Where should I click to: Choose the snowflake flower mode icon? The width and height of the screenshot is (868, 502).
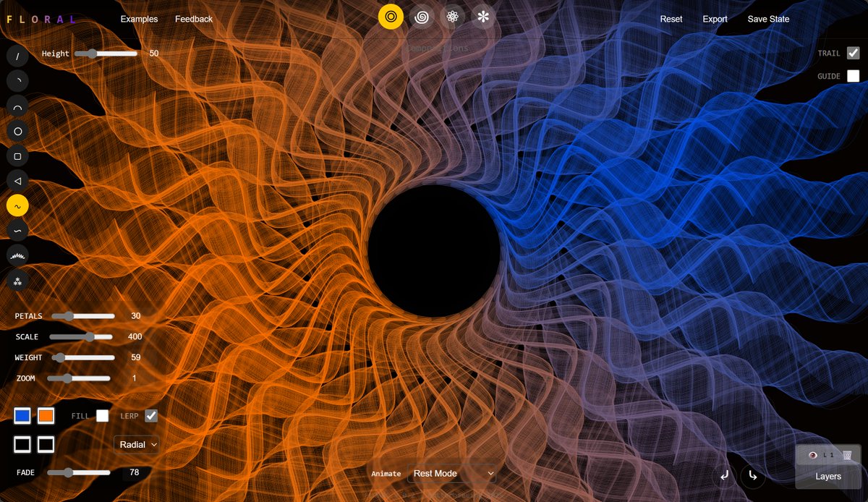[483, 16]
